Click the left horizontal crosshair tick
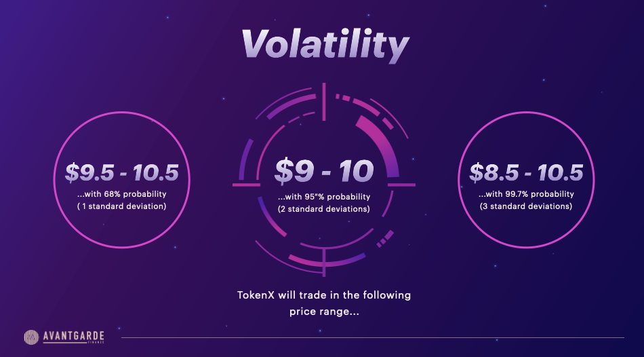Viewport: 644px width, 357px height. click(x=247, y=185)
